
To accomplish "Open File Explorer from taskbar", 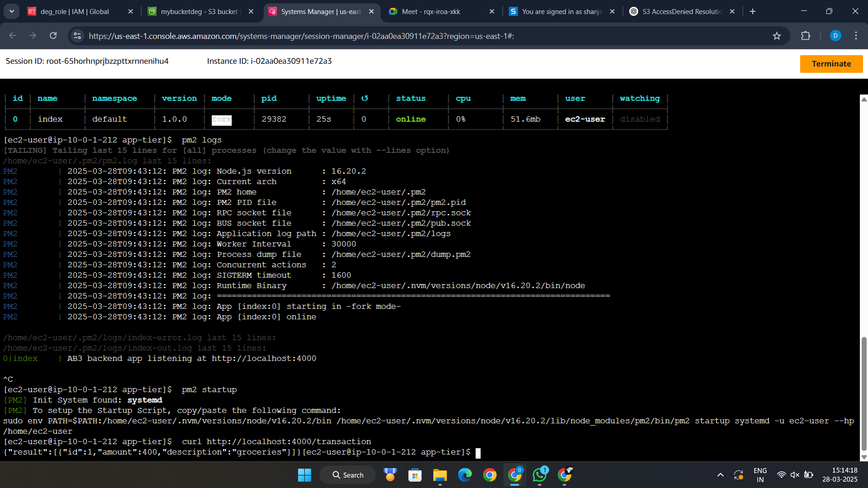I will pyautogui.click(x=440, y=475).
